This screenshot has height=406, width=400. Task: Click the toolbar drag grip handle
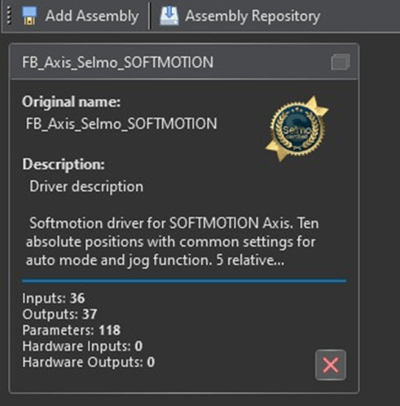click(x=9, y=16)
